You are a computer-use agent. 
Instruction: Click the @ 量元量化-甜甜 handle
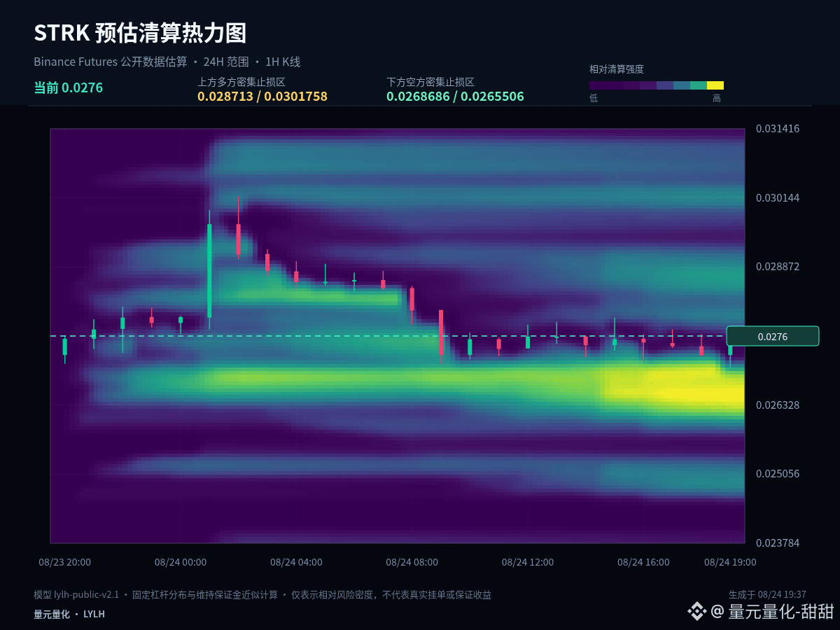(773, 611)
